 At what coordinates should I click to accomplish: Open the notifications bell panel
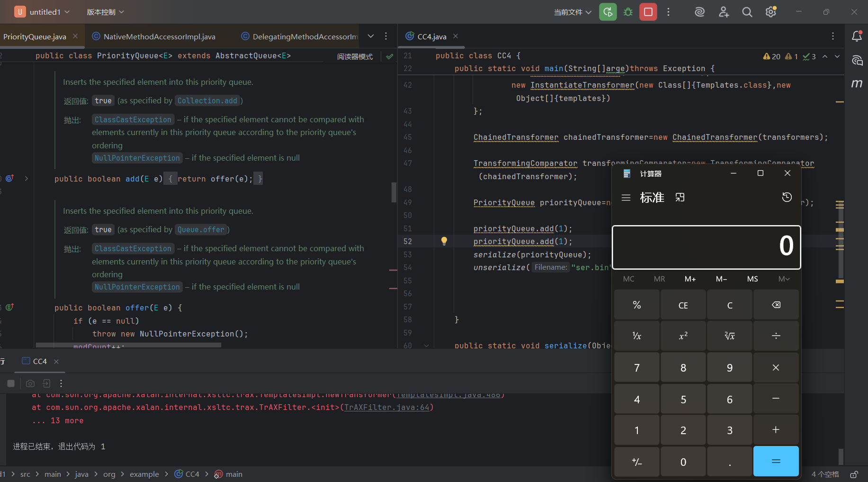click(x=857, y=36)
